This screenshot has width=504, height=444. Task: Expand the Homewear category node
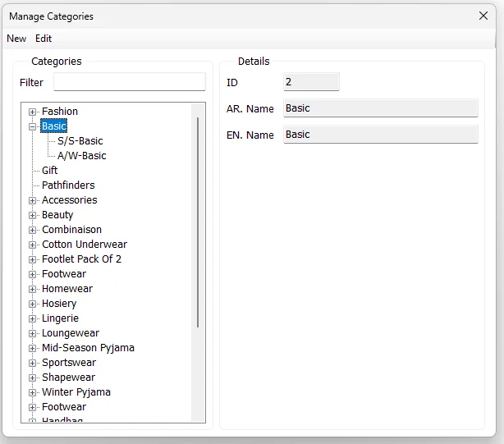pyautogui.click(x=32, y=289)
